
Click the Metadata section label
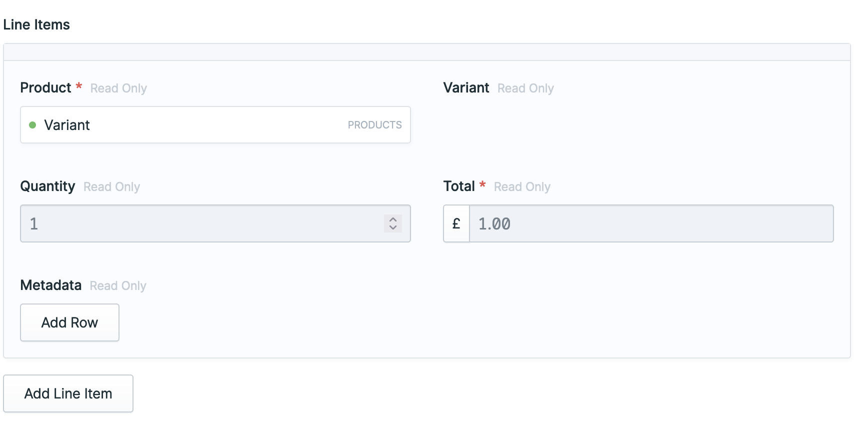50,285
